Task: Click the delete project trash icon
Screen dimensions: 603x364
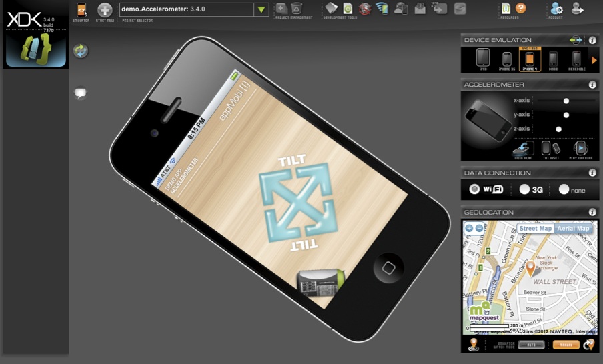Action: [x=297, y=8]
